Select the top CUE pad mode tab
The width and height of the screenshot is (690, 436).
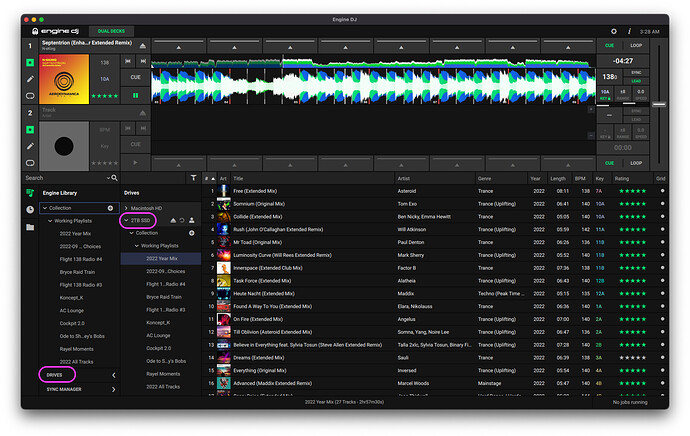click(x=609, y=45)
